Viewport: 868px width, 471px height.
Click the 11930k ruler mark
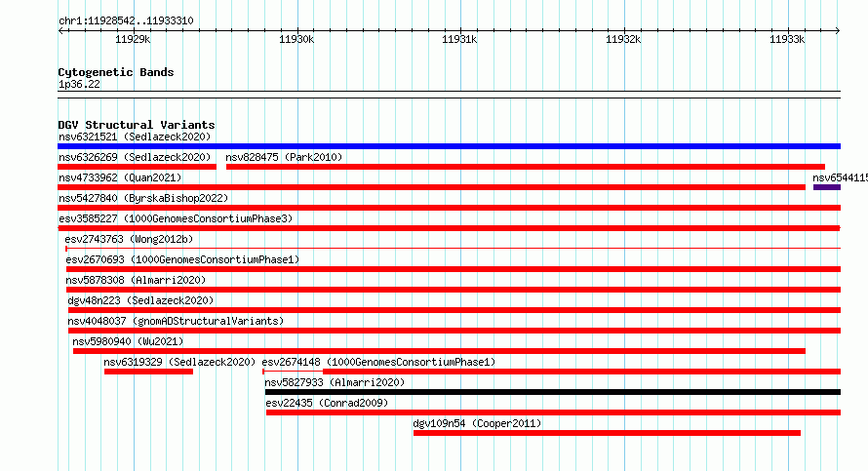coord(296,40)
